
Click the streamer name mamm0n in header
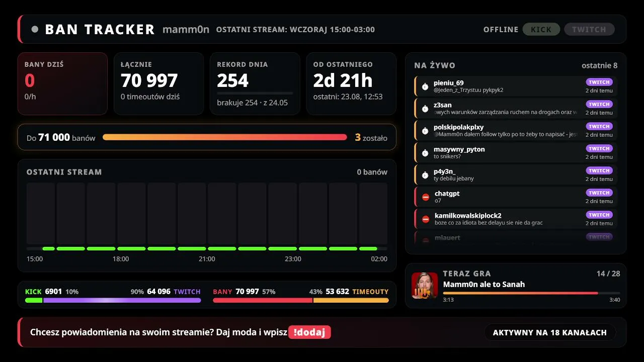[x=186, y=29]
